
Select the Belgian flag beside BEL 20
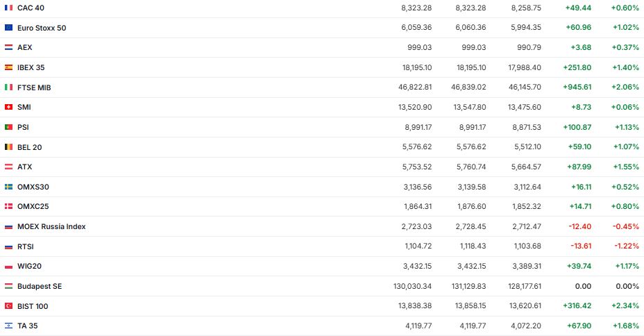8,147
